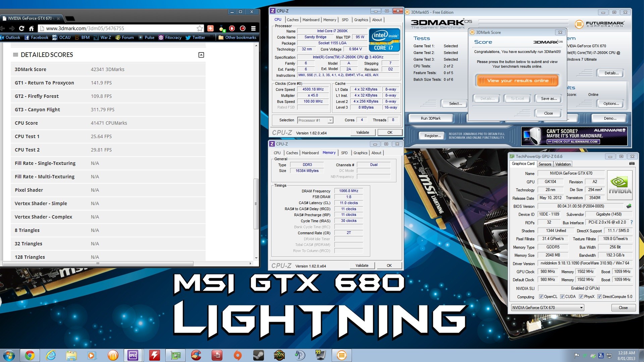Launch the Heroes of Newerth taskbar icon
The height and width of the screenshot is (362, 644).
coord(279,355)
